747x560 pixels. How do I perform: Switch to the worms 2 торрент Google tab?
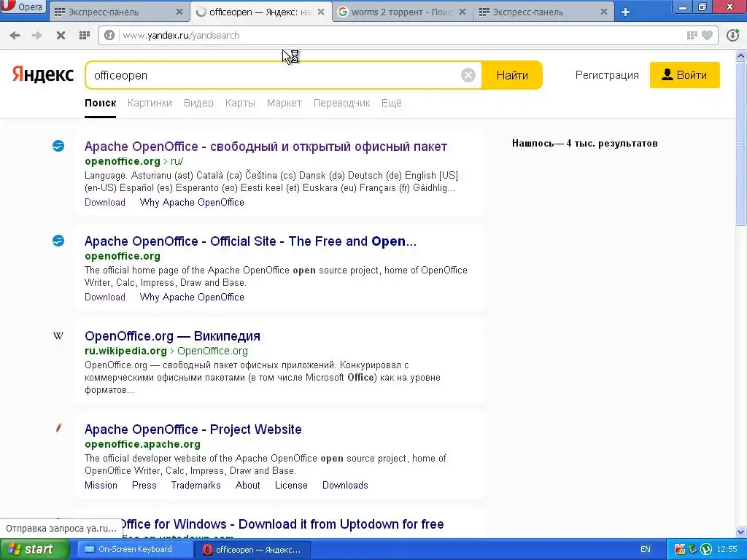pyautogui.click(x=402, y=12)
